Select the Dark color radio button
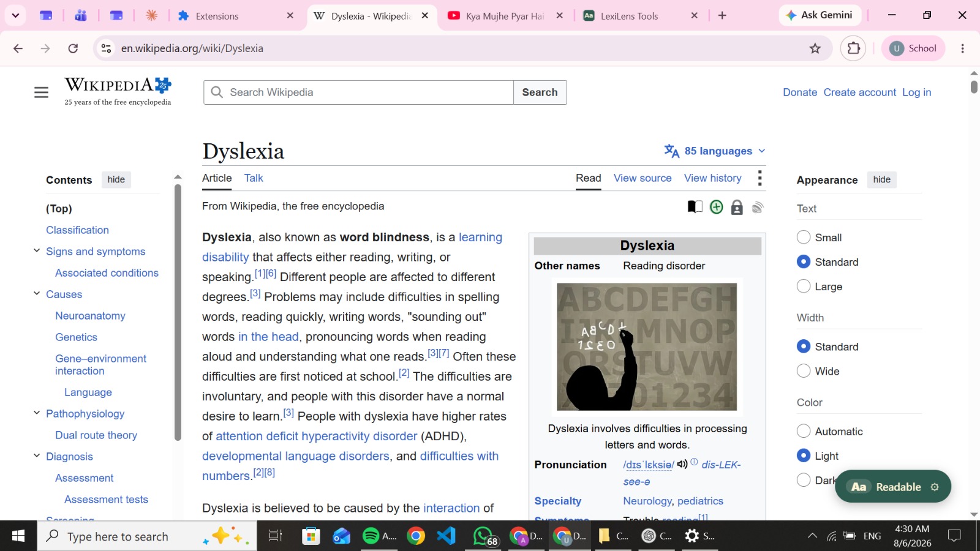The width and height of the screenshot is (980, 551). pyautogui.click(x=804, y=480)
